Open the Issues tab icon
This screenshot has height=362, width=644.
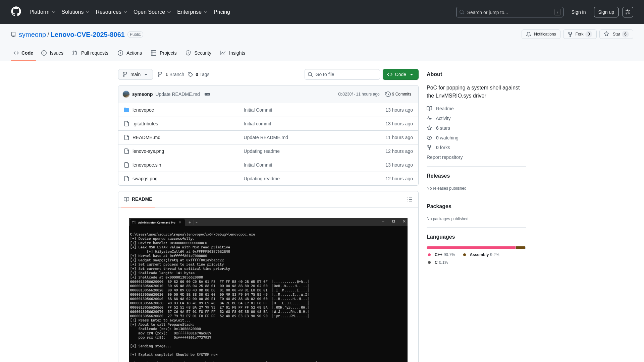click(x=44, y=53)
